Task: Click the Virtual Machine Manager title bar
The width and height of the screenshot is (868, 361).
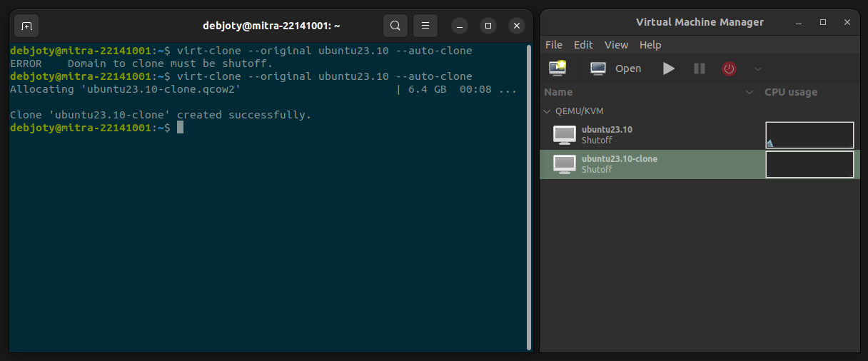Action: (x=700, y=22)
